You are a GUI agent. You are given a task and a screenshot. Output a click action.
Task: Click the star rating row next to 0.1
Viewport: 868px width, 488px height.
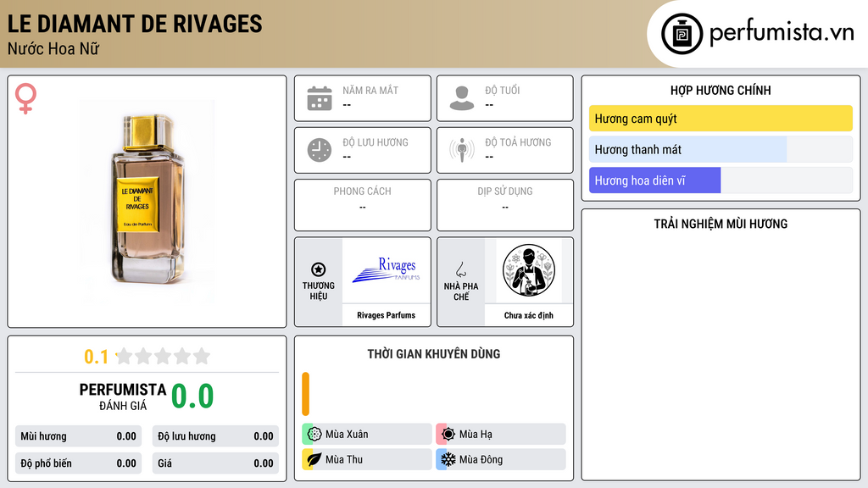(x=164, y=357)
